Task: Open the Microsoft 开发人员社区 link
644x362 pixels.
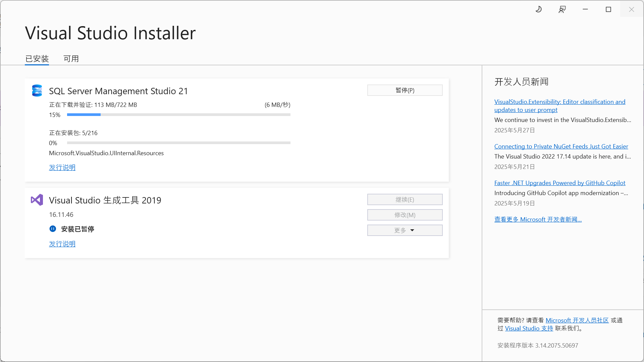Action: [x=577, y=320]
